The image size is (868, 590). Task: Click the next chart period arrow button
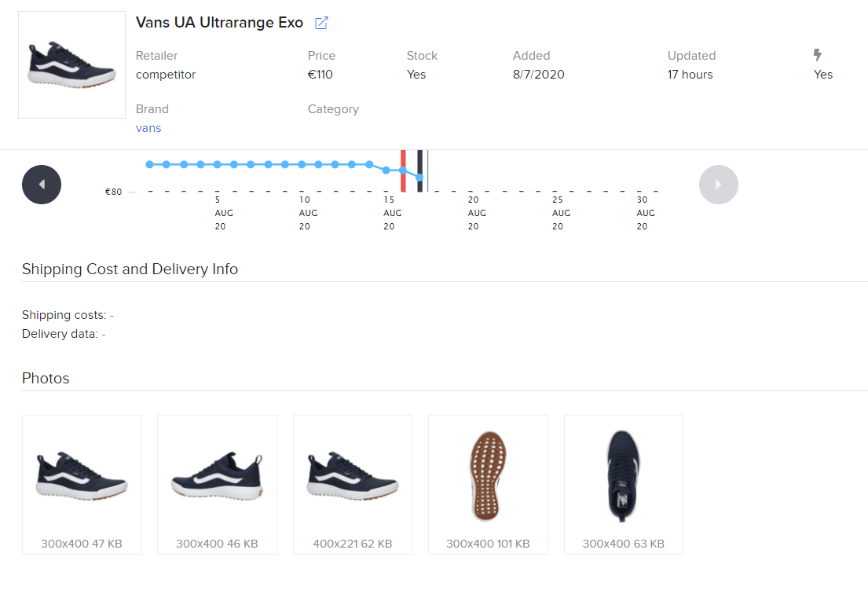pyautogui.click(x=719, y=185)
